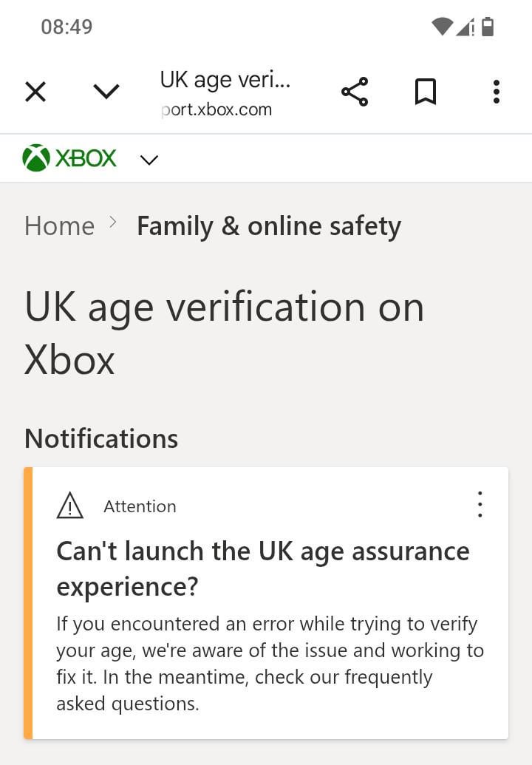The width and height of the screenshot is (532, 765).
Task: Tap the port.xbox.com URL text
Action: pos(216,109)
